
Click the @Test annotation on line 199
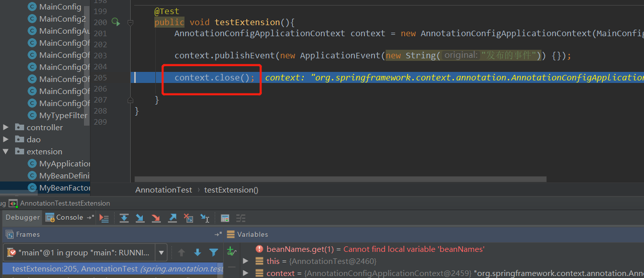coord(166,11)
